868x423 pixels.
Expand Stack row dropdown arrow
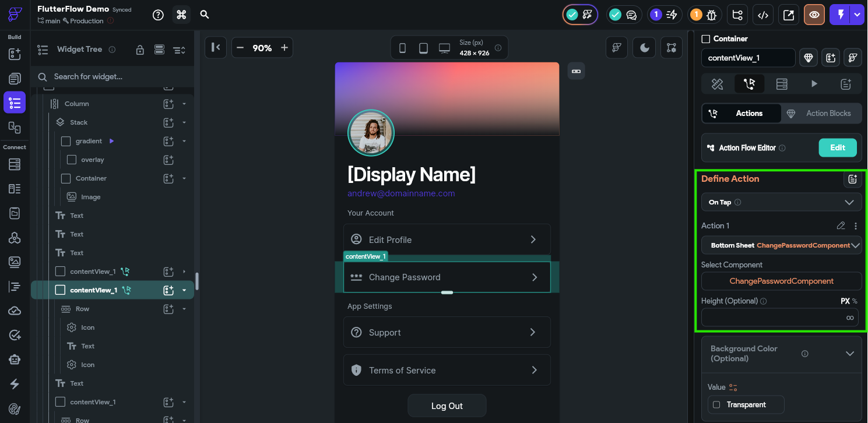pos(184,122)
